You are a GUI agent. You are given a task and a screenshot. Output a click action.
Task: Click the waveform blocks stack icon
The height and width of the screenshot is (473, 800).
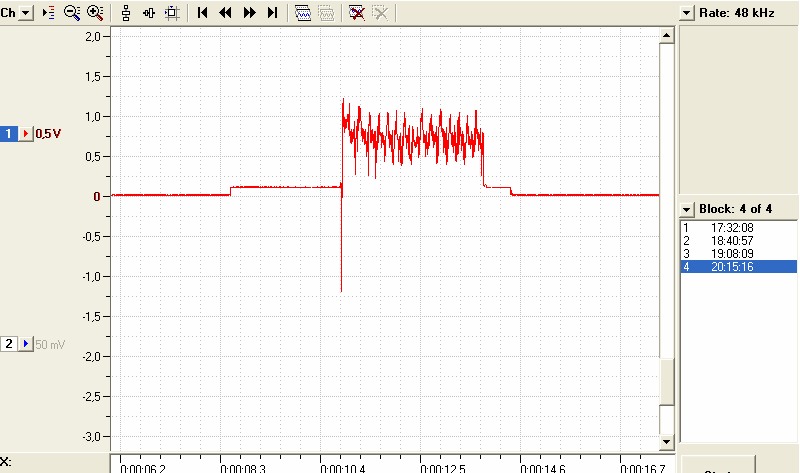point(303,13)
